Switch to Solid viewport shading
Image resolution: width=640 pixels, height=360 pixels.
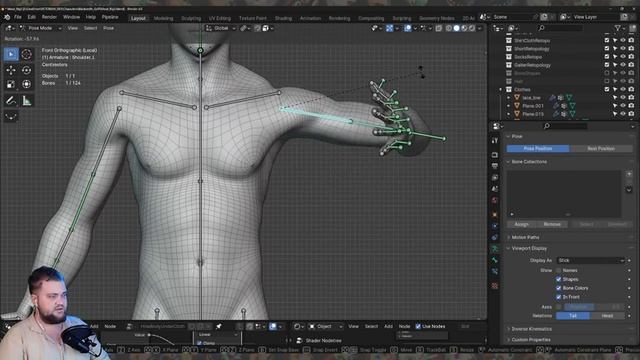click(456, 28)
